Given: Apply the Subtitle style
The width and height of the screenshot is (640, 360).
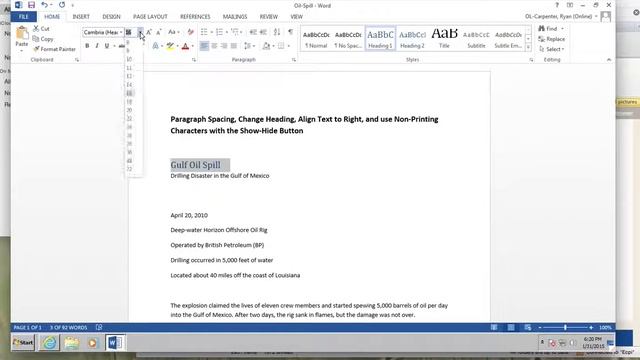Looking at the screenshot, I should point(476,39).
